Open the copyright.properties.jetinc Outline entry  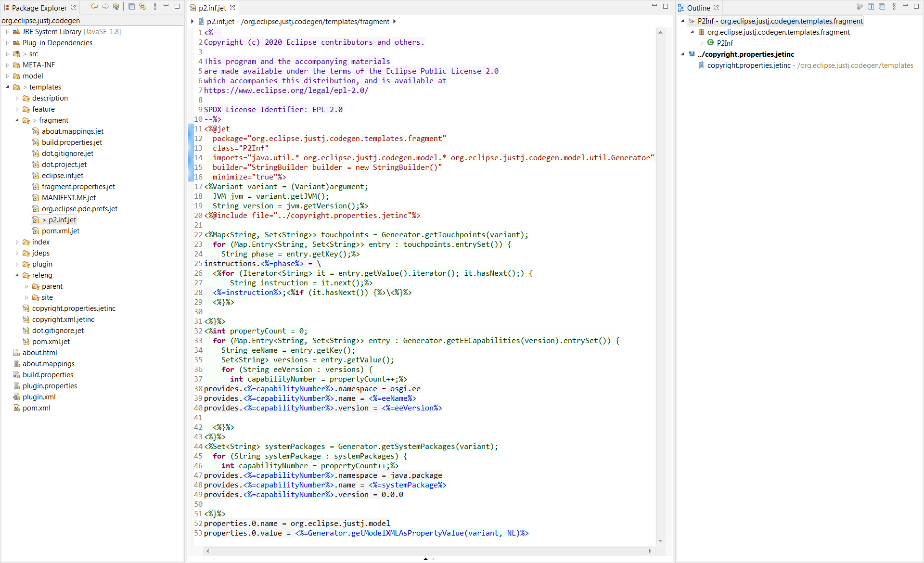pyautogui.click(x=748, y=65)
